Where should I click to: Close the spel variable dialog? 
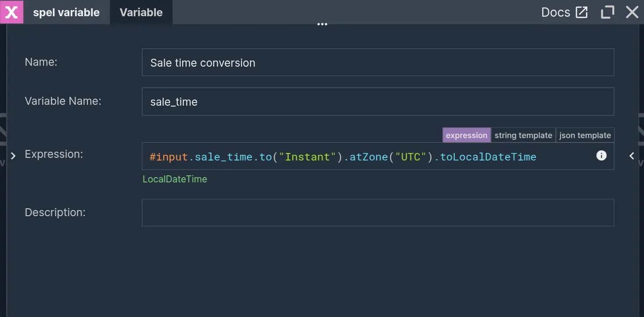pos(632,12)
